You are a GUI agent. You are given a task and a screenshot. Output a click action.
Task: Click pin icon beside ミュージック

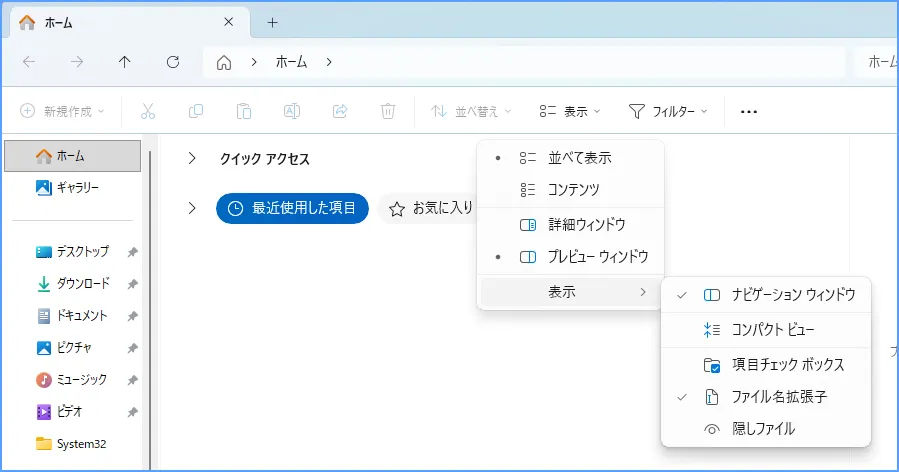(132, 380)
